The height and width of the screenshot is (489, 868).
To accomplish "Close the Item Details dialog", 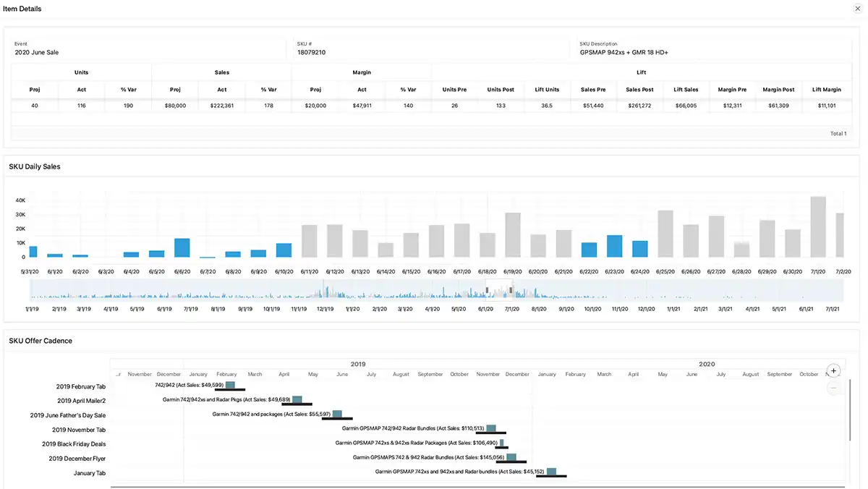I will (857, 9).
